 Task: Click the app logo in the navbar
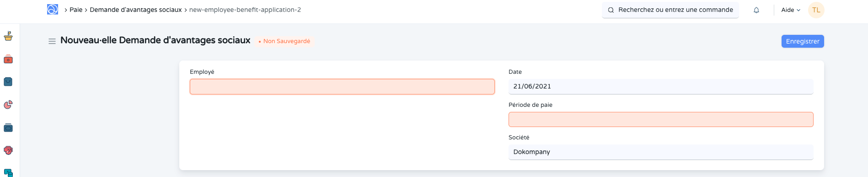point(53,9)
